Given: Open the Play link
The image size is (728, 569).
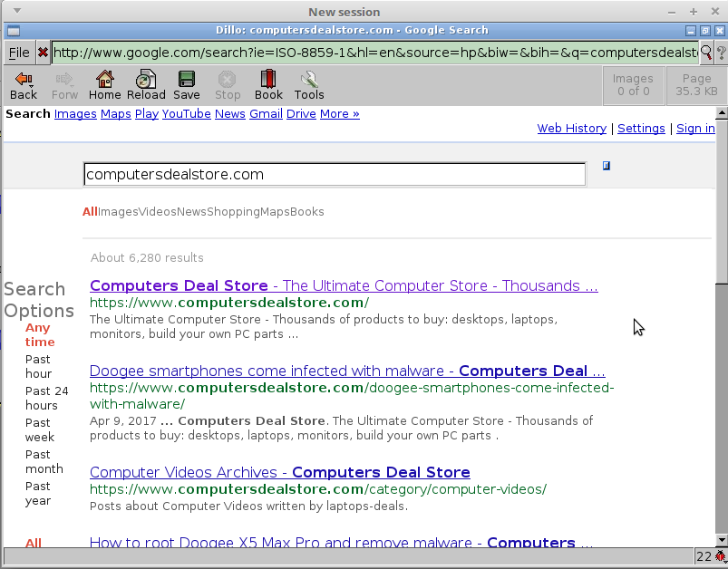Looking at the screenshot, I should 147,114.
